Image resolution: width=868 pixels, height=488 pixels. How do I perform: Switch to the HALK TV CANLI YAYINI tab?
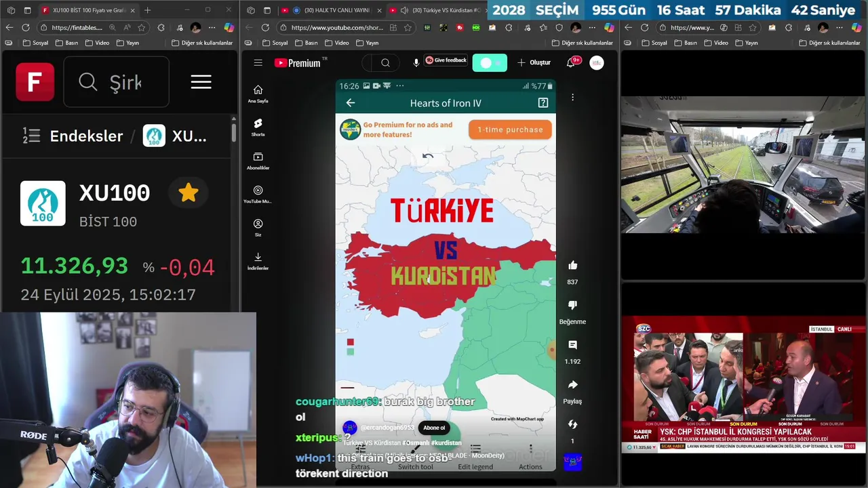tap(332, 10)
